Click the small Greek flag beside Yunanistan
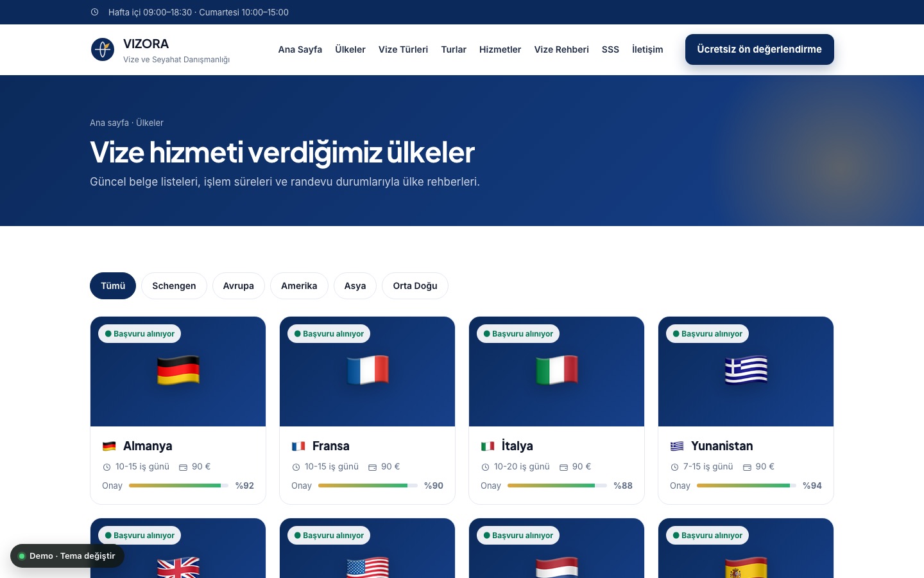 pyautogui.click(x=677, y=446)
